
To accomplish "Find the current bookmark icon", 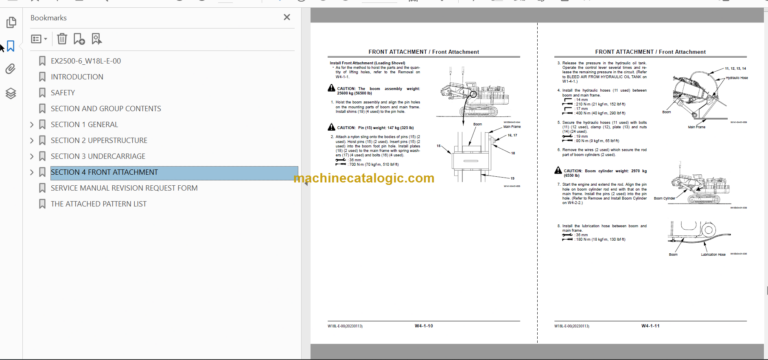I will tap(96, 39).
